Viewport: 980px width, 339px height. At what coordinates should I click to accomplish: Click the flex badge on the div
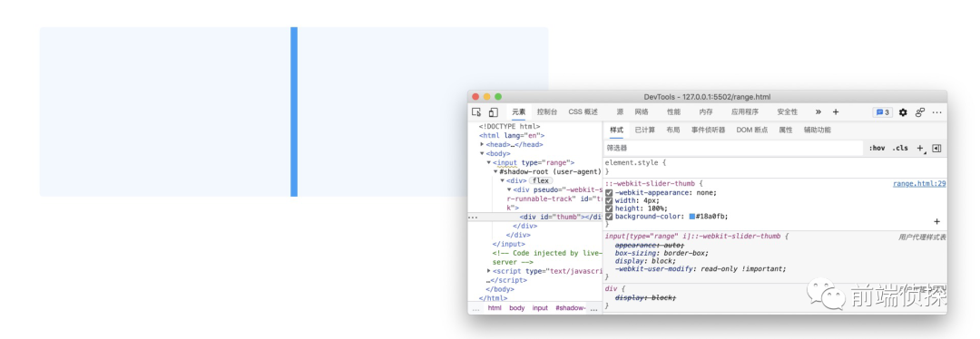tap(540, 180)
